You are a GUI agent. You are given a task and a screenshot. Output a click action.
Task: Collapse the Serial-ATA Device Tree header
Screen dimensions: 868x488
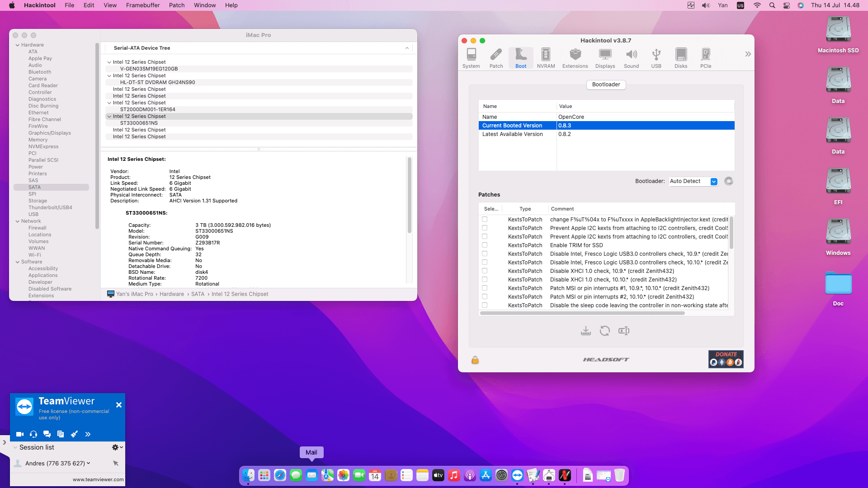pos(407,48)
